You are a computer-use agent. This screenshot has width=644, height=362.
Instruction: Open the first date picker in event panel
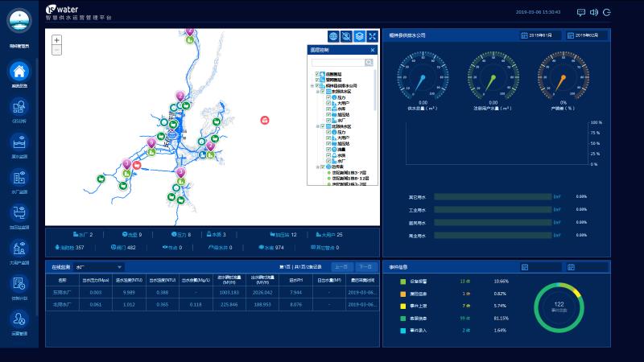click(x=540, y=267)
